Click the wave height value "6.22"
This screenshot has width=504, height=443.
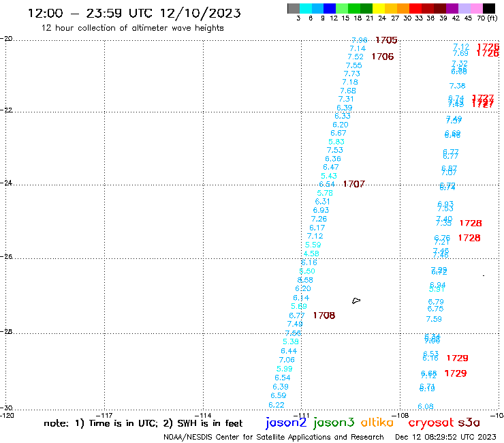(x=277, y=405)
